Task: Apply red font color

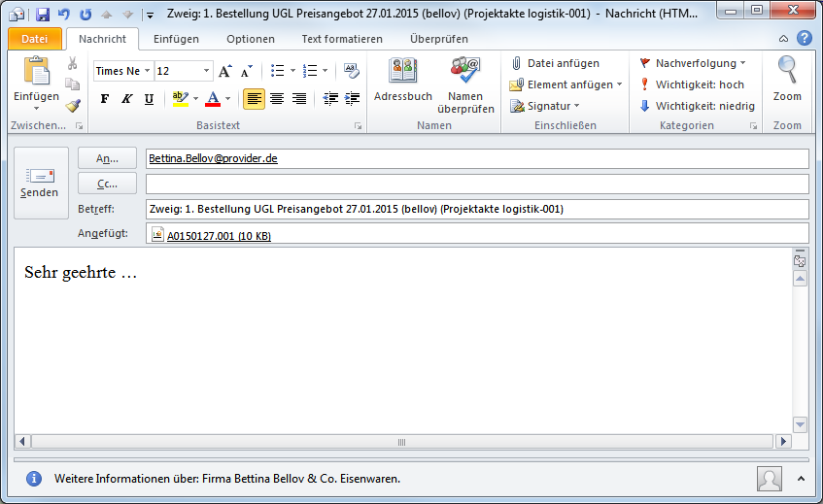Action: pos(213,99)
